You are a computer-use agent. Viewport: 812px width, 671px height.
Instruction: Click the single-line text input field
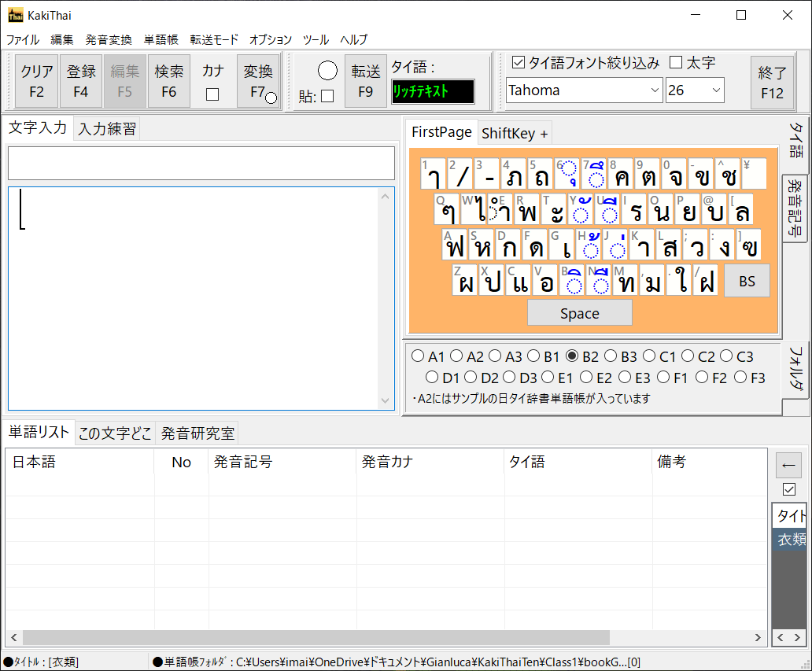point(201,163)
